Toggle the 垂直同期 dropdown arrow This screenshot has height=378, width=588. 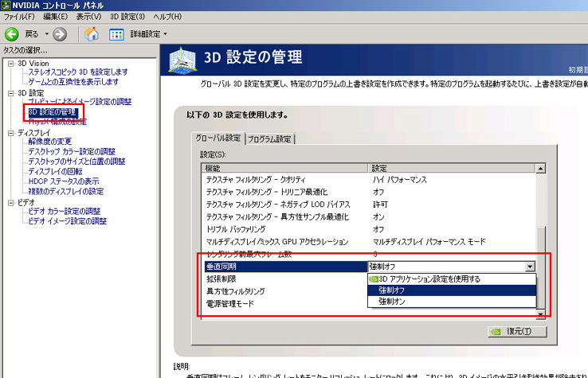pos(530,267)
